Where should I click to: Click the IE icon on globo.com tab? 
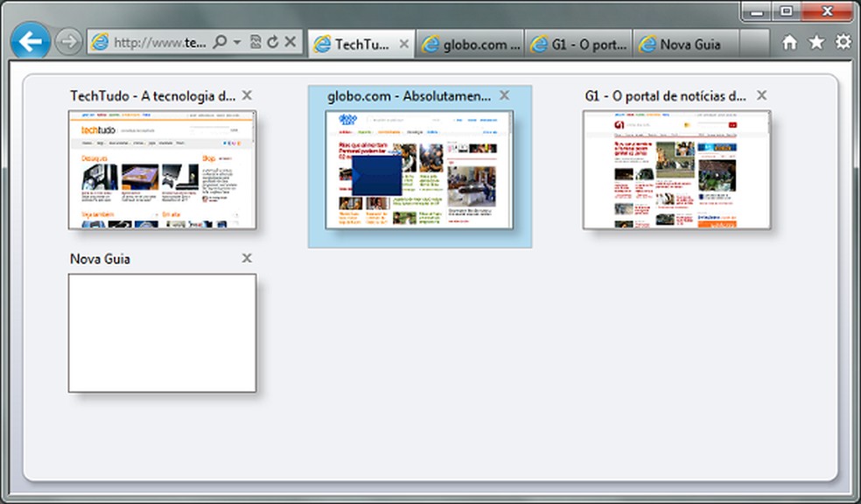click(430, 44)
